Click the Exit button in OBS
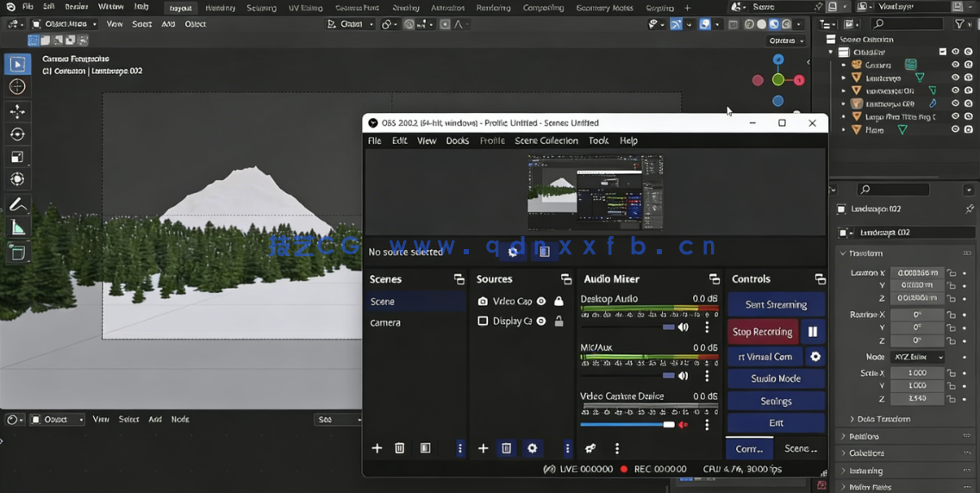This screenshot has width=980, height=493. (777, 423)
